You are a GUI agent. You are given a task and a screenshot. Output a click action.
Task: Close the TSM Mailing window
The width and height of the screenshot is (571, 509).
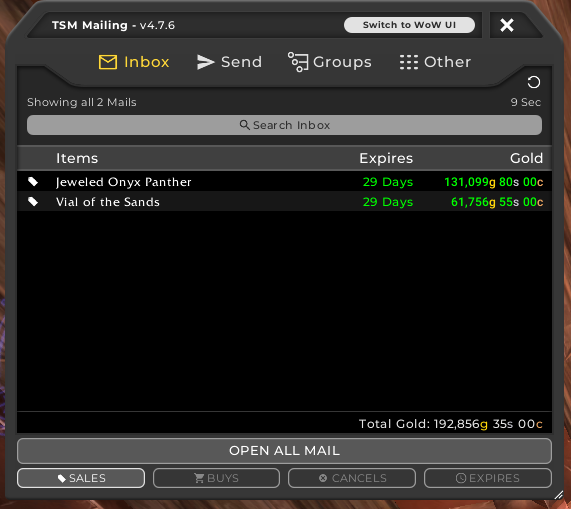507,25
